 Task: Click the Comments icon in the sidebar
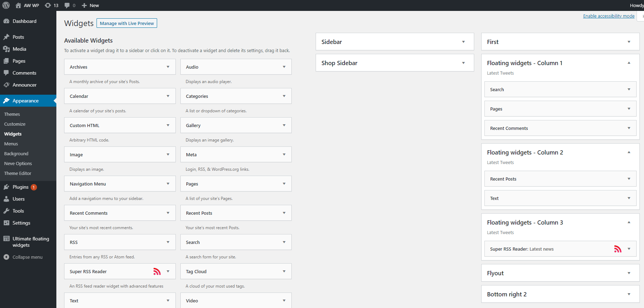[6, 73]
